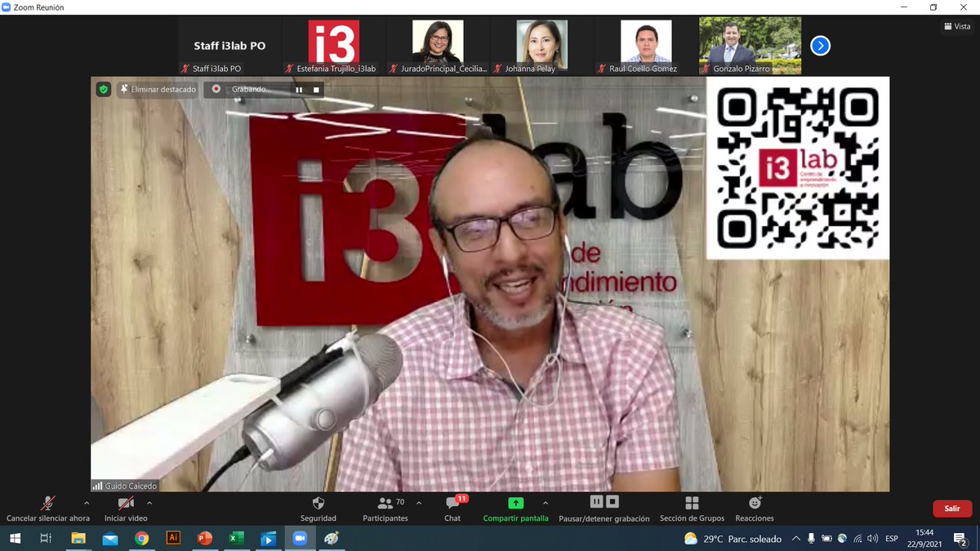The height and width of the screenshot is (551, 980).
Task: Select Estefania Trujillo_i3lab video tile
Action: (x=333, y=47)
